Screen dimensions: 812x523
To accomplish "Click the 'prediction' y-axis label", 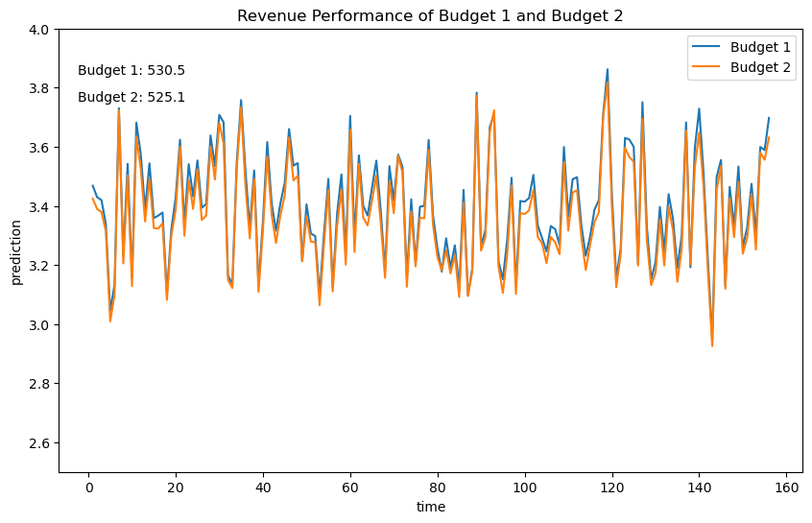I will (15, 251).
